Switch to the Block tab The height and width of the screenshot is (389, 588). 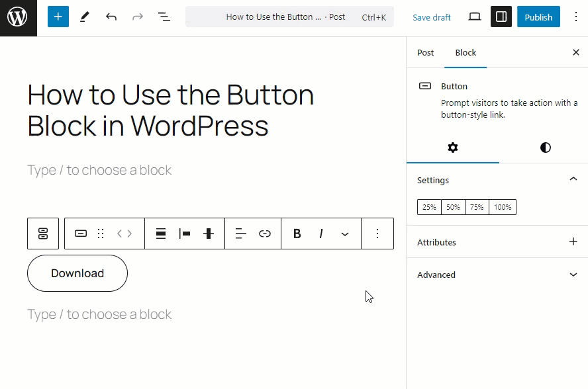click(x=465, y=52)
